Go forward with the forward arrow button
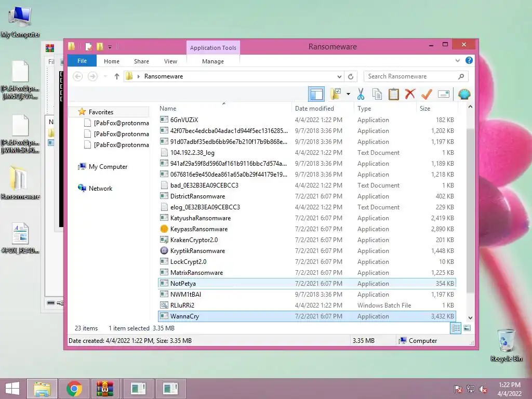532x399 pixels. pos(92,76)
